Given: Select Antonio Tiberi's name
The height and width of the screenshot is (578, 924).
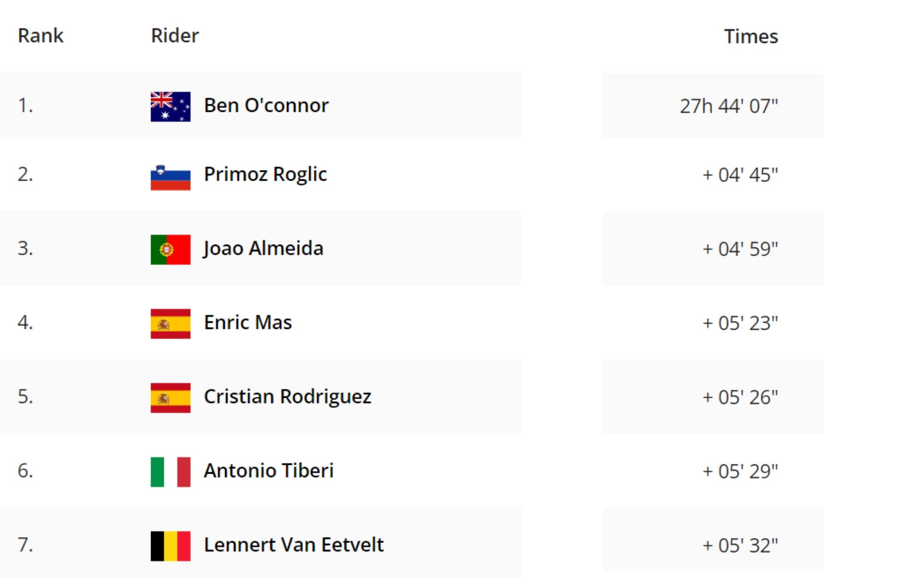Looking at the screenshot, I should [x=268, y=471].
